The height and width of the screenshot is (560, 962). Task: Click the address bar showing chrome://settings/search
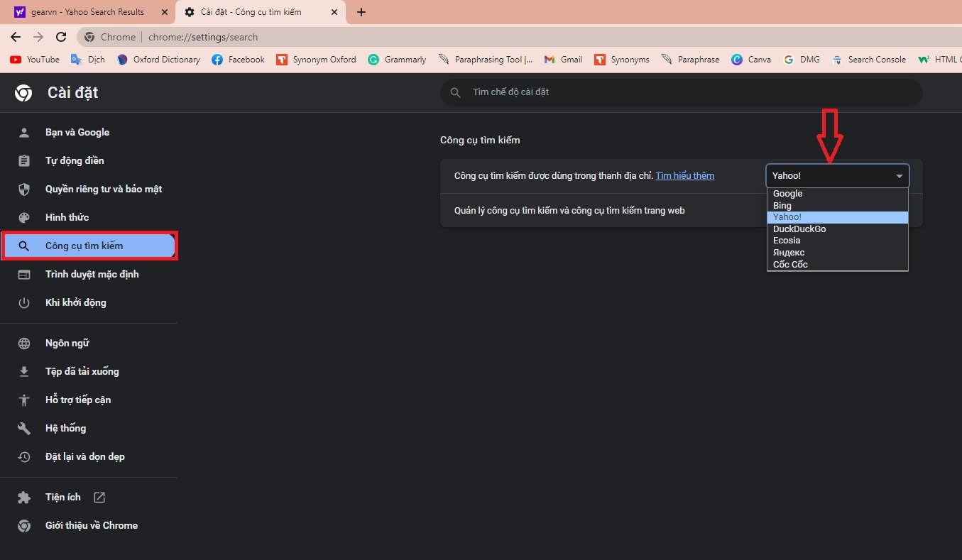coord(518,37)
